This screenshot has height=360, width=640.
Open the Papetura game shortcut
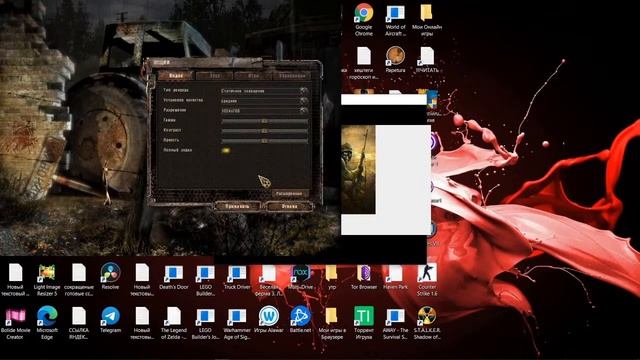pyautogui.click(x=395, y=59)
